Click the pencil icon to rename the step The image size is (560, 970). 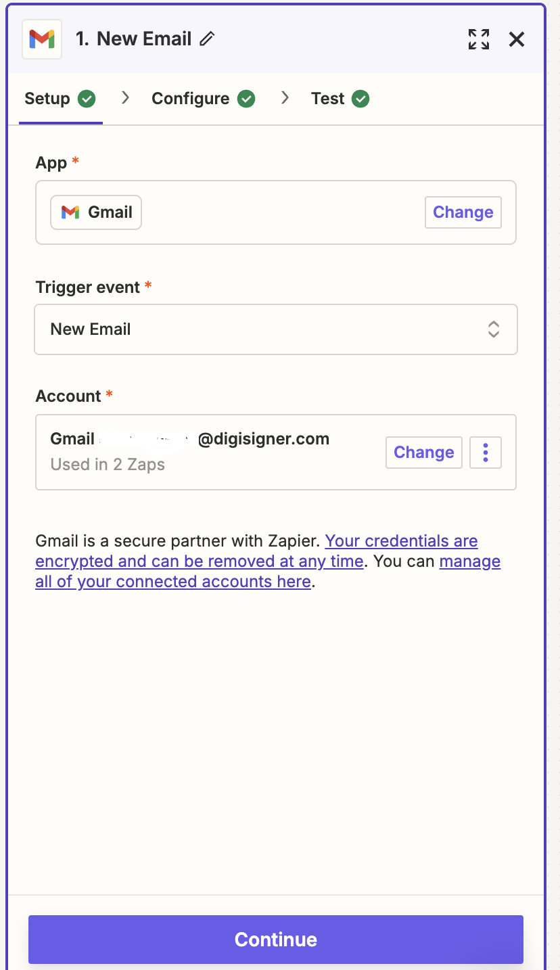coord(207,39)
